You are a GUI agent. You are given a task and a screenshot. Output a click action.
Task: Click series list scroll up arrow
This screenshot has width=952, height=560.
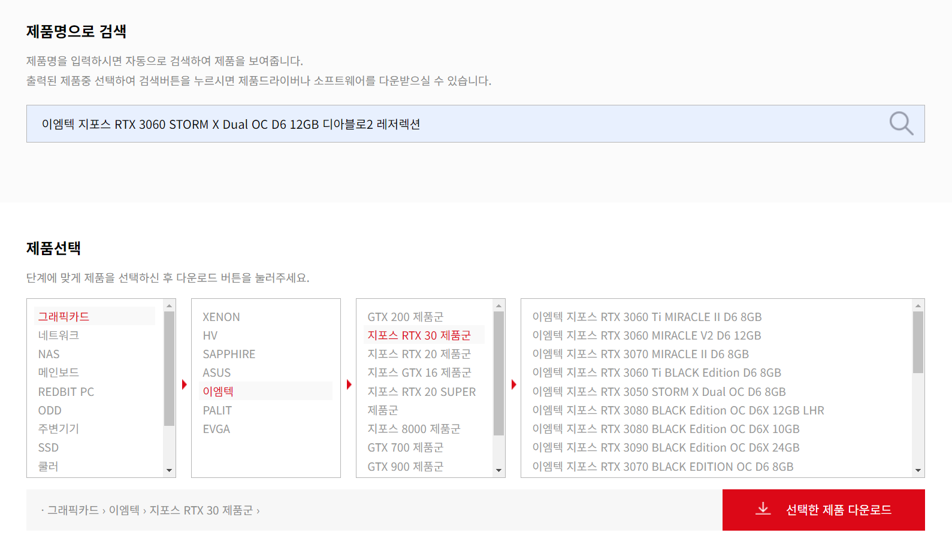coord(498,305)
